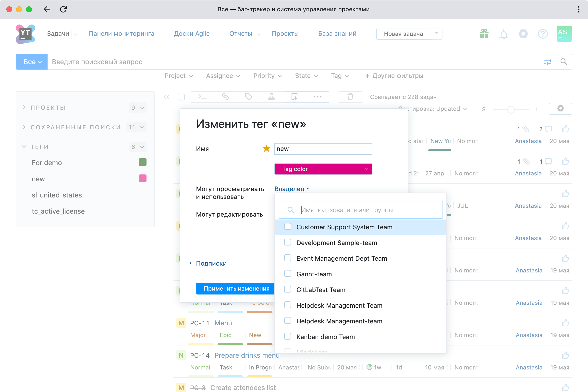Open the more actions ellipsis icon
Image resolution: width=588 pixels, height=392 pixels.
tap(317, 97)
